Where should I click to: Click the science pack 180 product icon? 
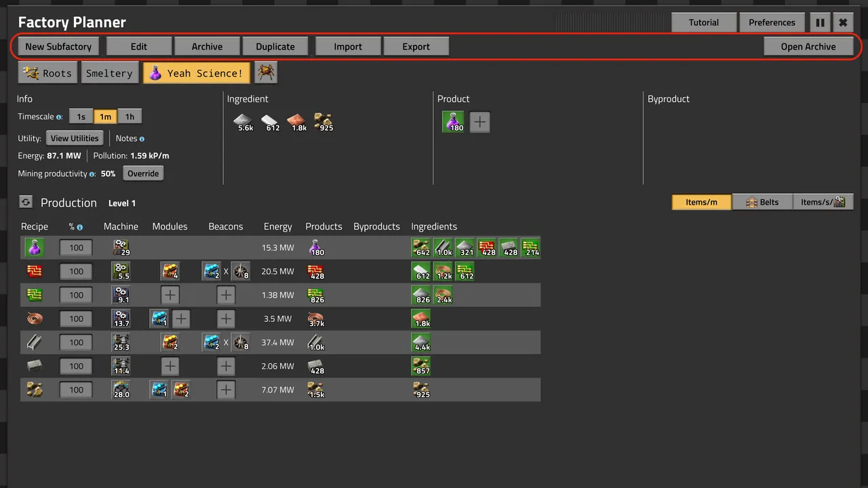click(x=453, y=122)
